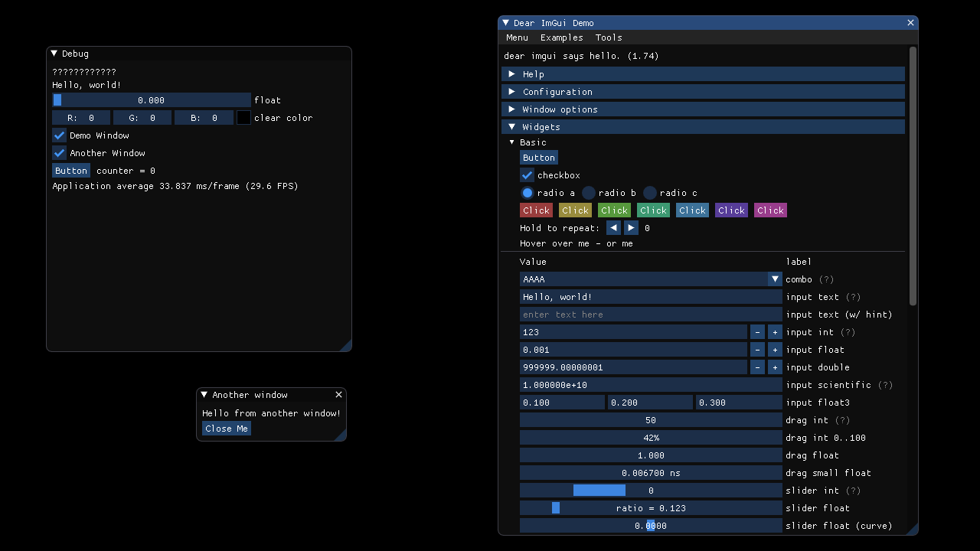This screenshot has width=980, height=551.
Task: Click the slider float (curve) control
Action: (651, 526)
